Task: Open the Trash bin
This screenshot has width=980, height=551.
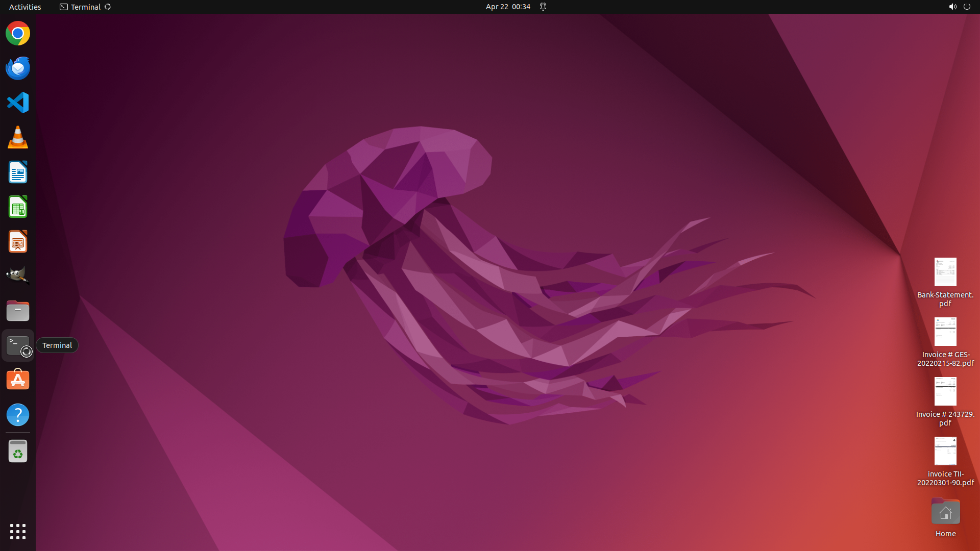Action: [x=18, y=452]
